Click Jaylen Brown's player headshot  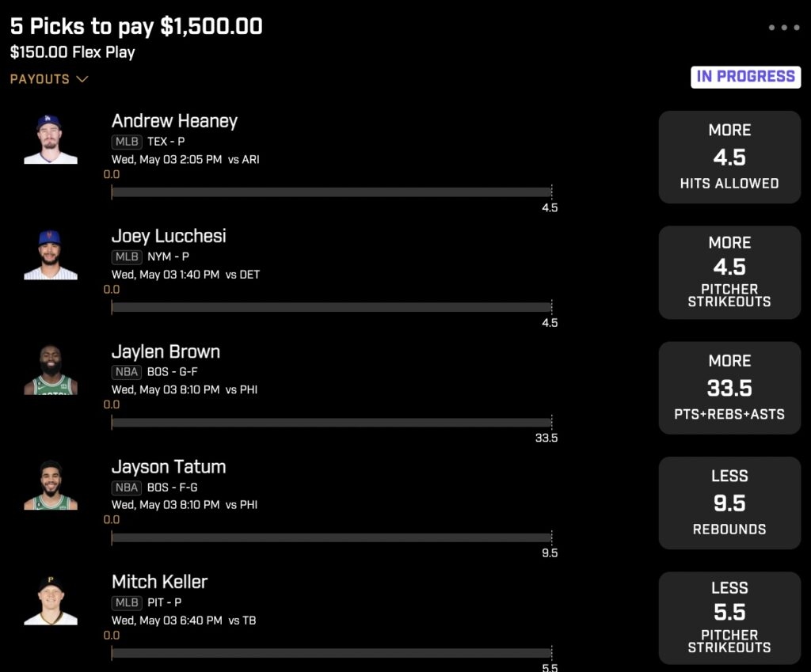click(x=50, y=370)
